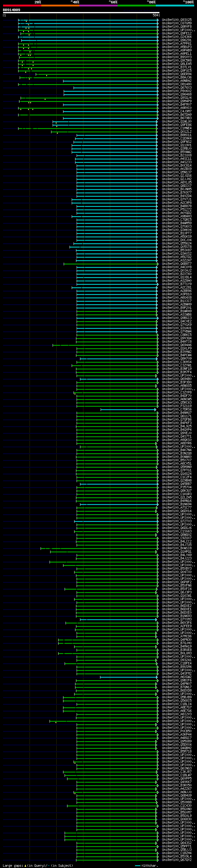Click the hit label UniRef100_Q61171
Viewport: 197px width, 868px height.
tap(177, 416)
